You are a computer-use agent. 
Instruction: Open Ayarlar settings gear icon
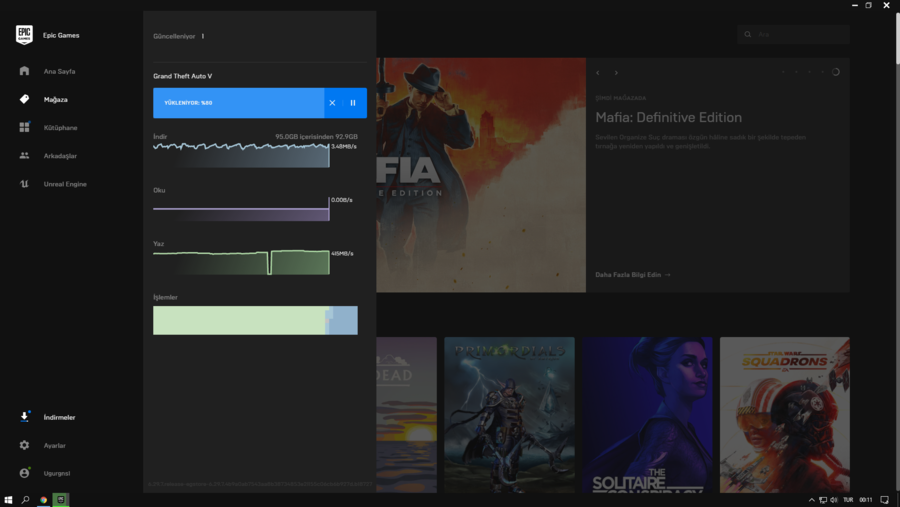(x=24, y=445)
